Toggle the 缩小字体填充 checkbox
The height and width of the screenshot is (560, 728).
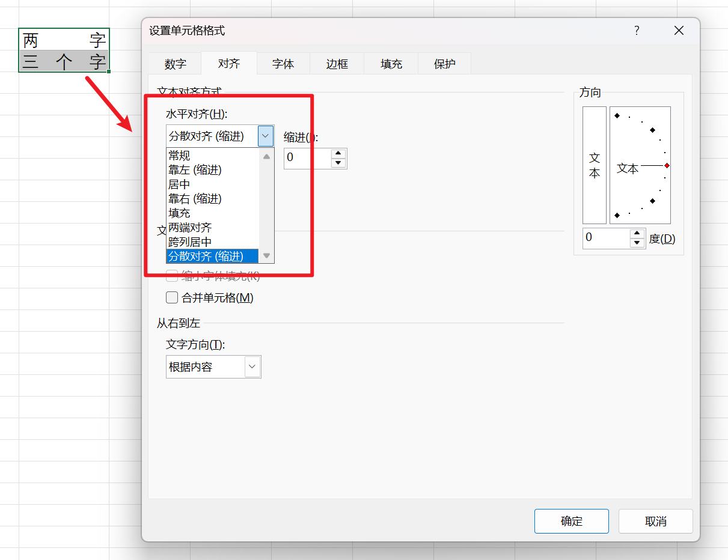(172, 276)
